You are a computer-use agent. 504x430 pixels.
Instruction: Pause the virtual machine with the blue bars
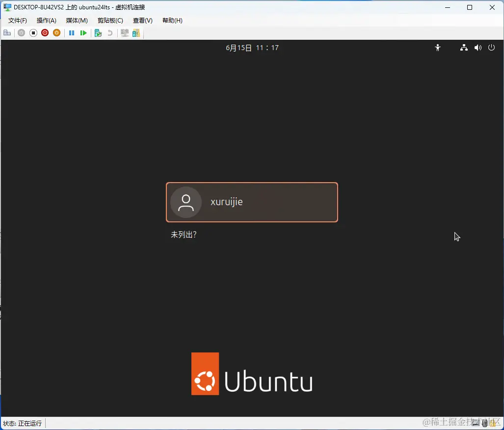point(72,33)
